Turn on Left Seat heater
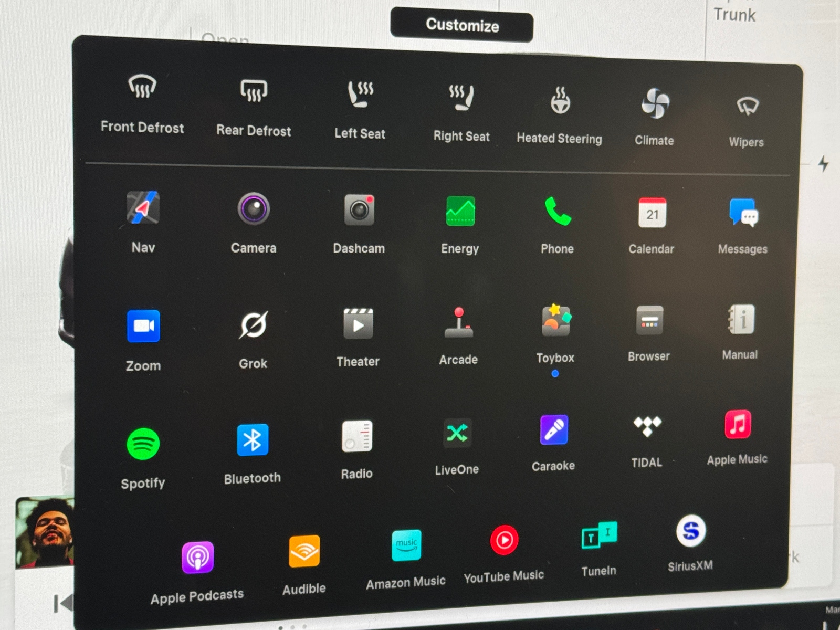 (360, 94)
